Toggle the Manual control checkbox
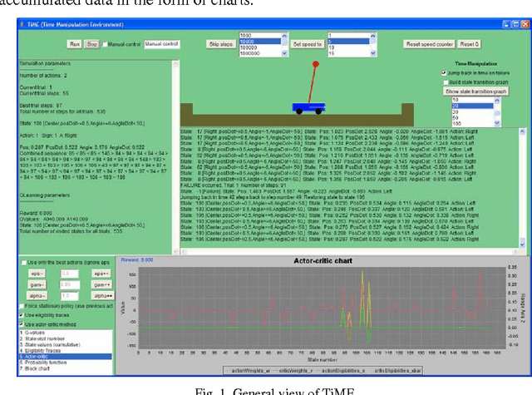 pyautogui.click(x=104, y=43)
